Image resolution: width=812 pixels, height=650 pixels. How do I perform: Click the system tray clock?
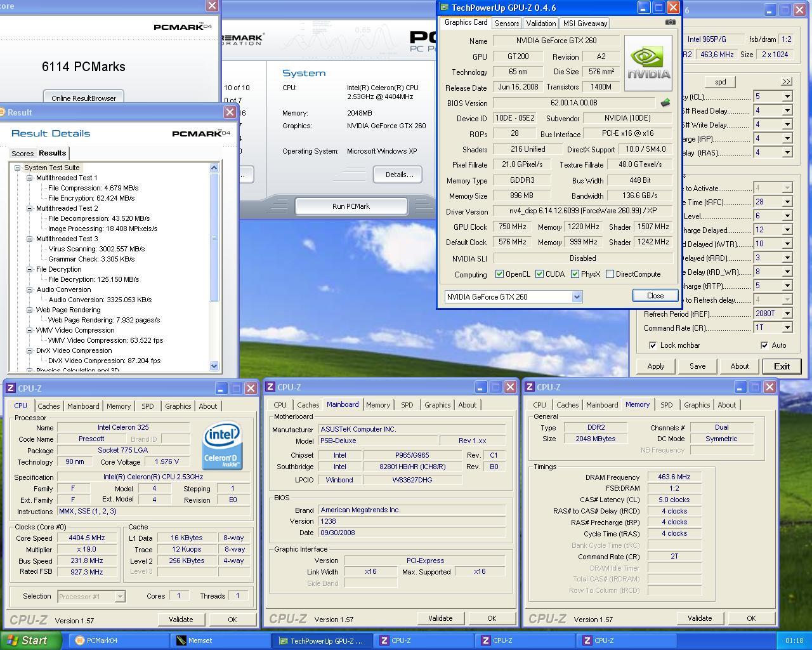(x=794, y=641)
